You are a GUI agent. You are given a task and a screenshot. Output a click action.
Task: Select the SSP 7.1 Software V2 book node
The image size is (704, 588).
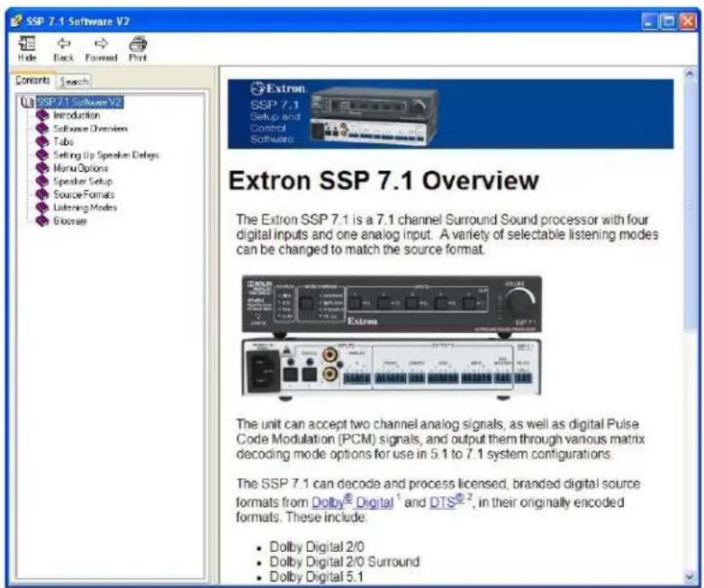point(79,102)
